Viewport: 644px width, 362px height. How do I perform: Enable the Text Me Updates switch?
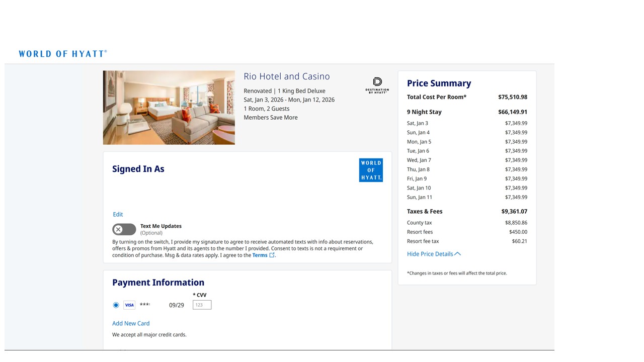click(124, 229)
